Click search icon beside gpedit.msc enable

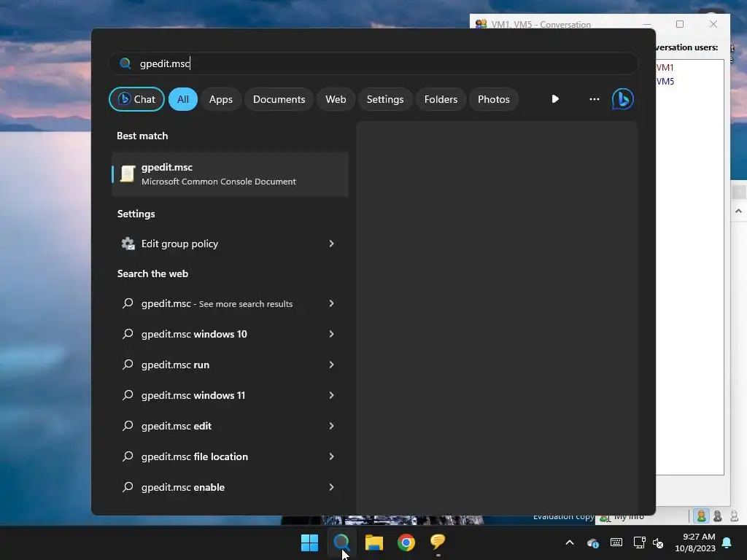tap(128, 487)
